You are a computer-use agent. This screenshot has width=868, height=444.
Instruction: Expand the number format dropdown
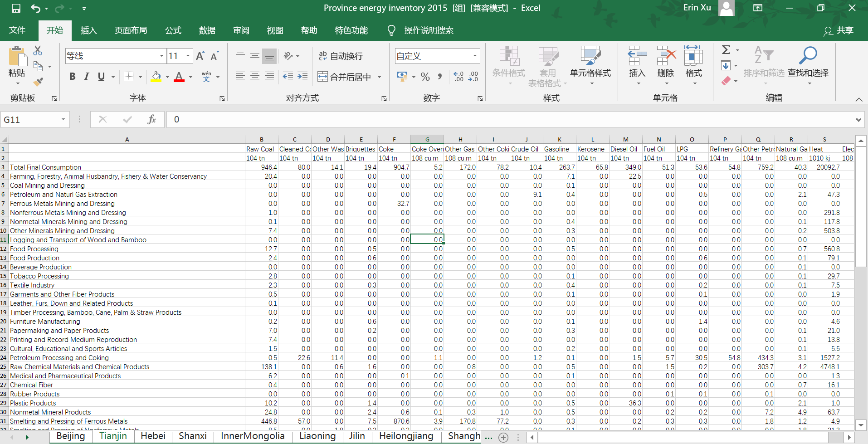[x=475, y=56]
